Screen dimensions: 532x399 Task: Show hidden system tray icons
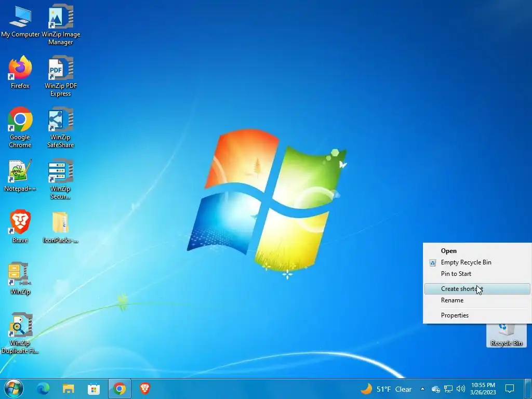(x=422, y=389)
